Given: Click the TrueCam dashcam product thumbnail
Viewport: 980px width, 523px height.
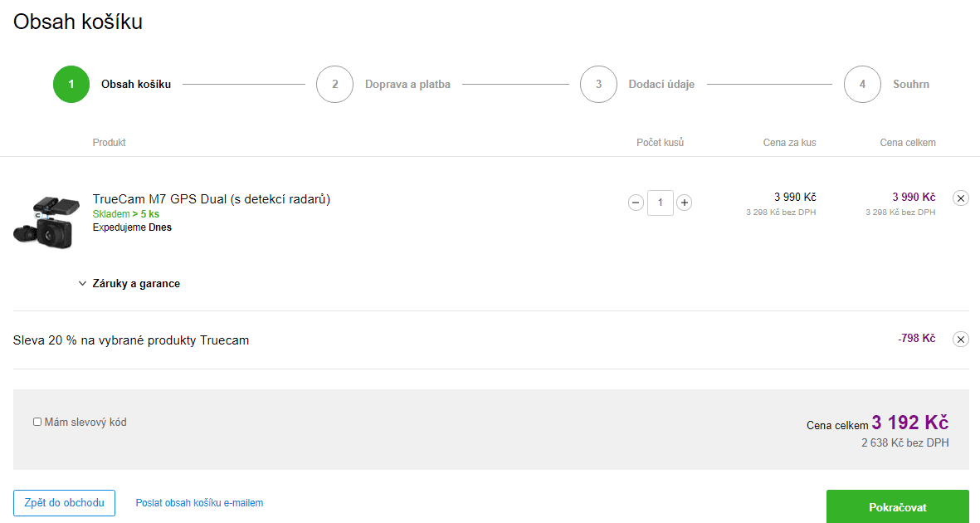Looking at the screenshot, I should coord(46,222).
